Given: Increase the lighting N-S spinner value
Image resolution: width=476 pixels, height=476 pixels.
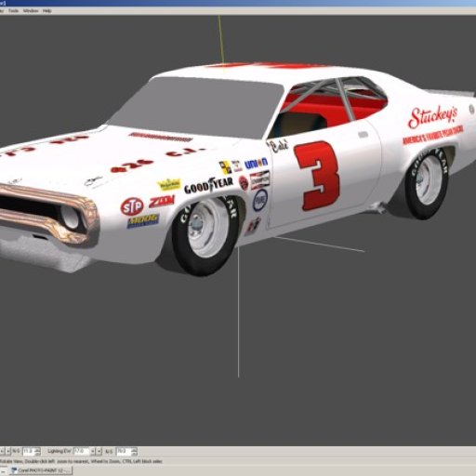Looking at the screenshot, I should (x=134, y=449).
